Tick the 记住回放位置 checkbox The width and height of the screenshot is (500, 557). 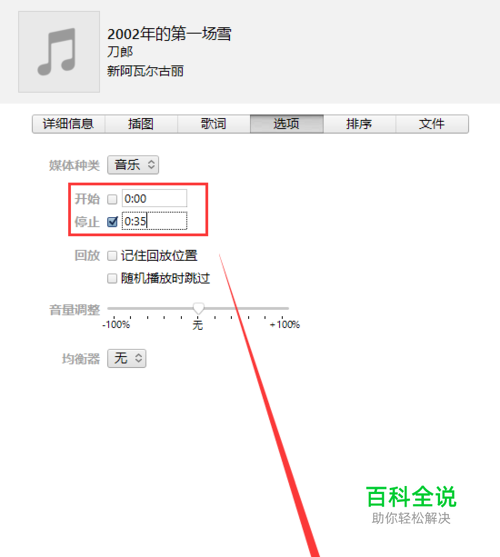tap(112, 256)
